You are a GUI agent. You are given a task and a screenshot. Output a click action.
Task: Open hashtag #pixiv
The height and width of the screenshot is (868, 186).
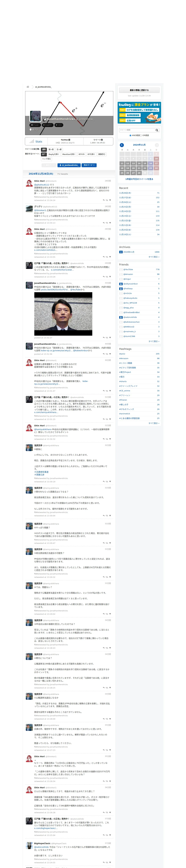point(122,354)
